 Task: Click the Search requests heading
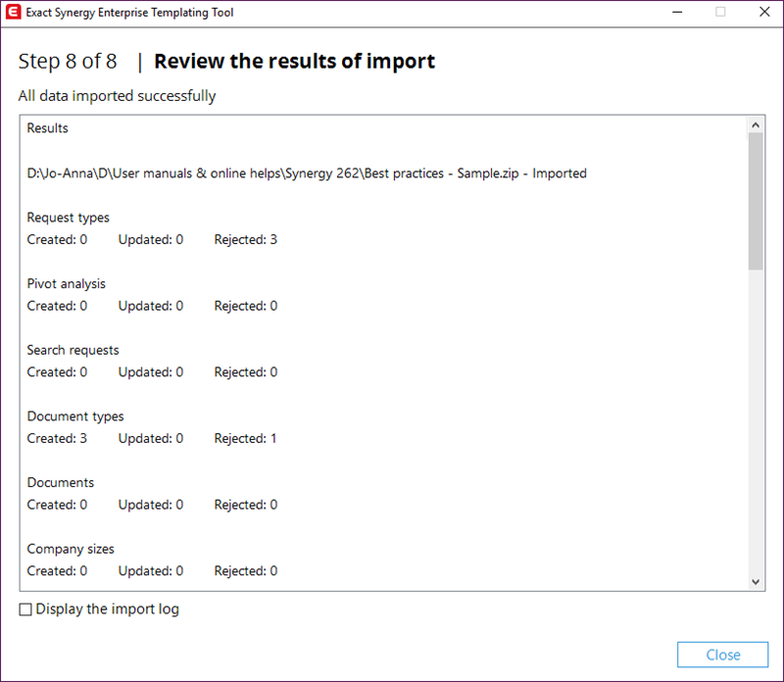click(x=73, y=350)
